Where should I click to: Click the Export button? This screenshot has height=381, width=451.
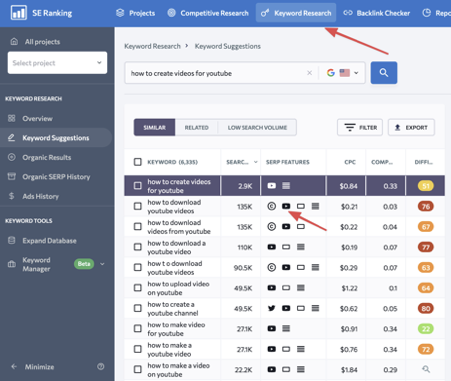coord(411,127)
